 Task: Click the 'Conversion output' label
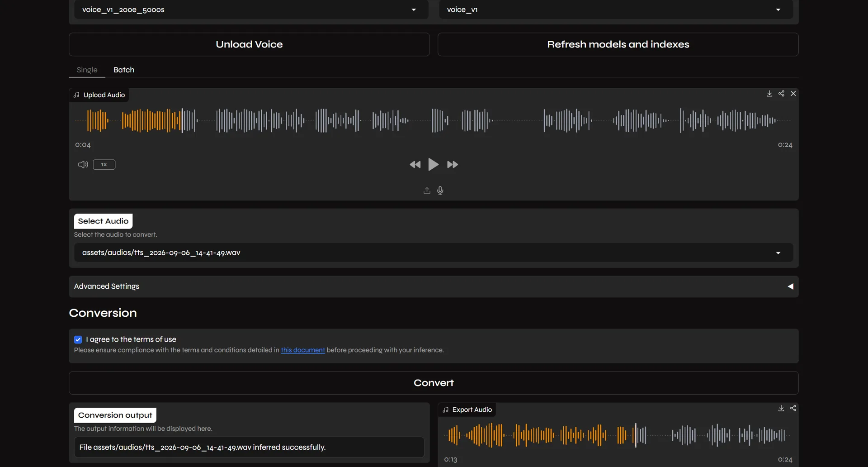115,415
